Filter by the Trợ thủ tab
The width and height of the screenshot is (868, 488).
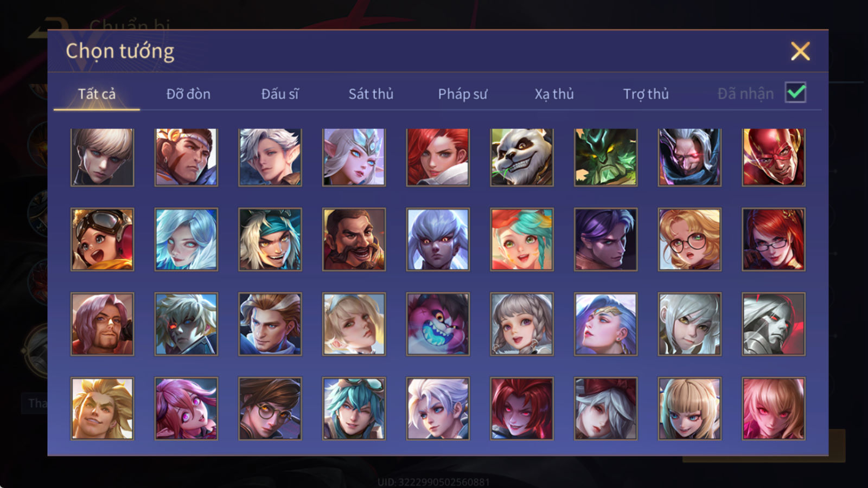click(646, 94)
